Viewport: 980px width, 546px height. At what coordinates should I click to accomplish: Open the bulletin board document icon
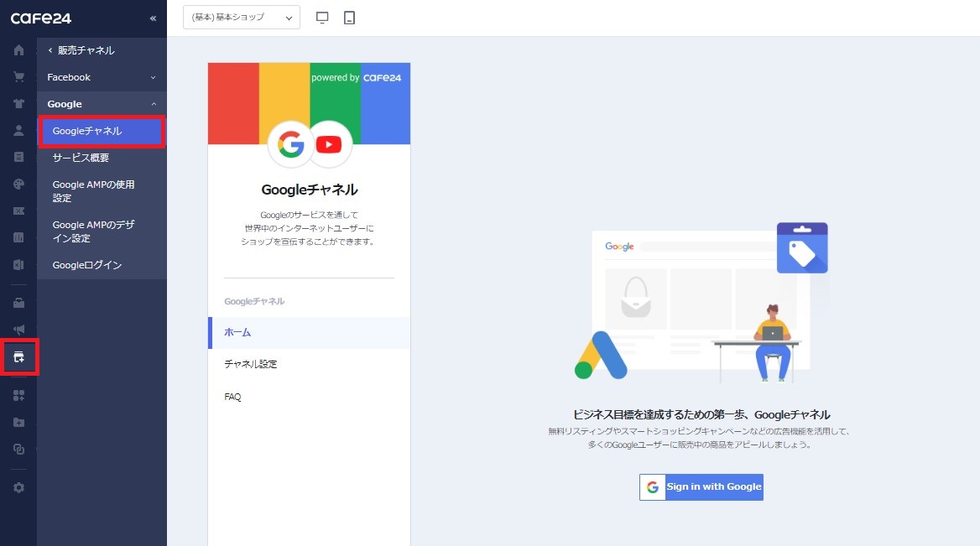click(x=18, y=157)
